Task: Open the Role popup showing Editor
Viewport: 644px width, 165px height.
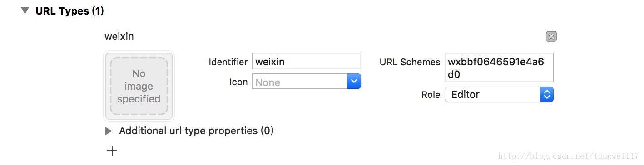Action: click(x=499, y=94)
